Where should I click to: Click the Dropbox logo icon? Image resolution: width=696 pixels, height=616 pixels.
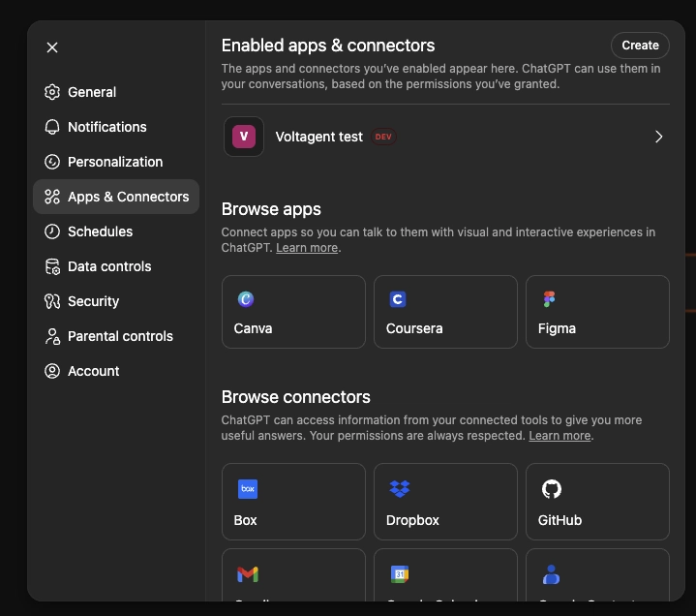400,489
